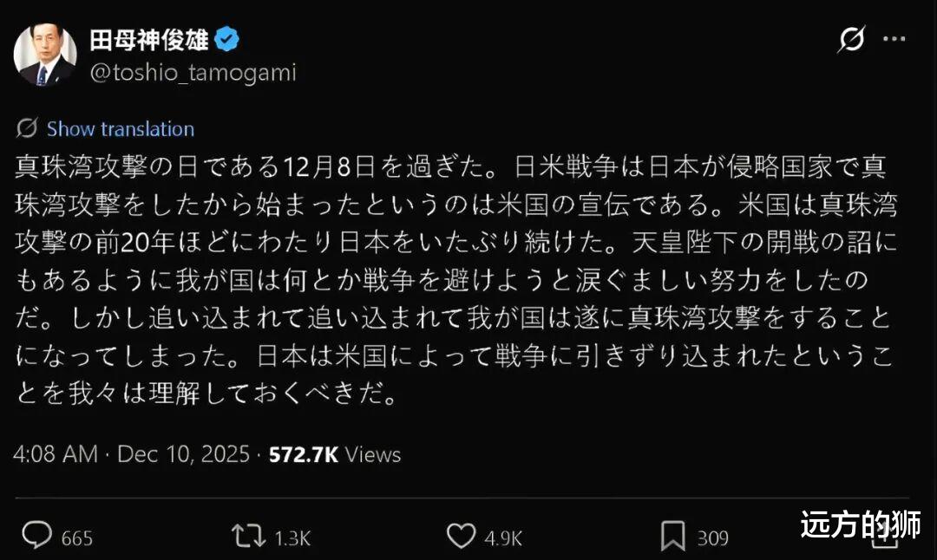Open the @toshio_tamogami handle link
Screen dimensions: 937x560
[193, 73]
